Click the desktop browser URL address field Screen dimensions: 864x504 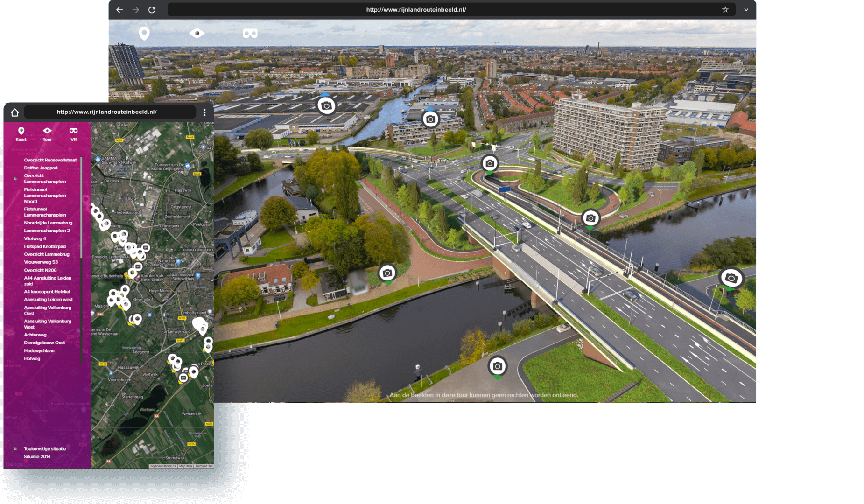pyautogui.click(x=415, y=10)
